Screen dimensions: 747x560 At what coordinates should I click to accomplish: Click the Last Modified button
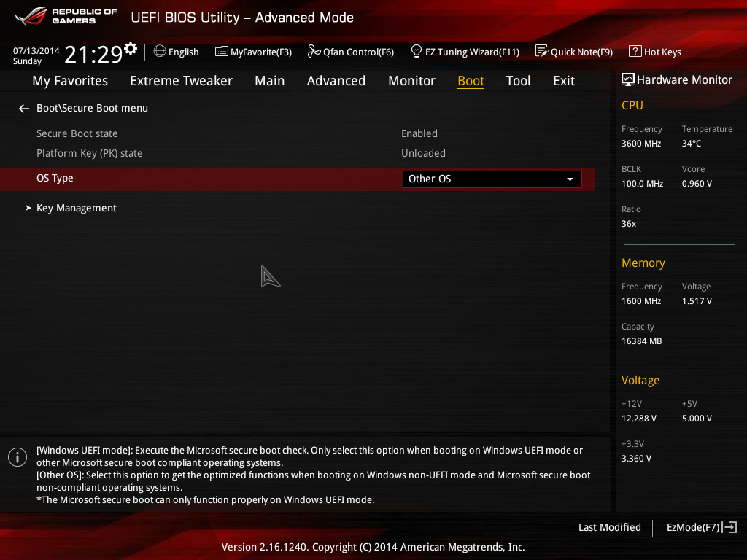click(x=609, y=527)
